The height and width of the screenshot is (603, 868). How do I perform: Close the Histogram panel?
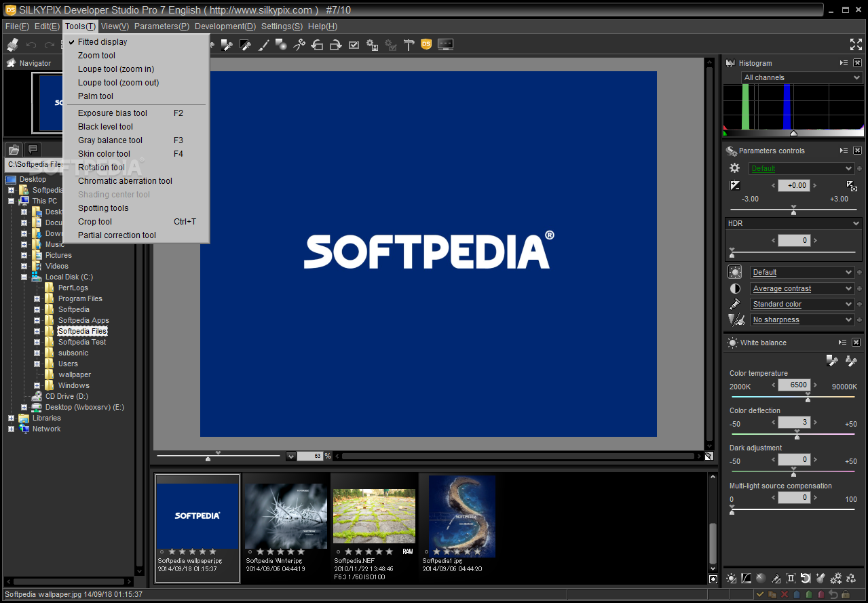(857, 63)
